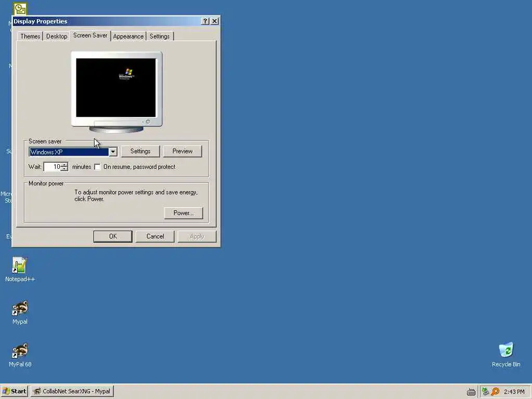
Task: Click the screen saver preview monitor
Action: pos(116,92)
